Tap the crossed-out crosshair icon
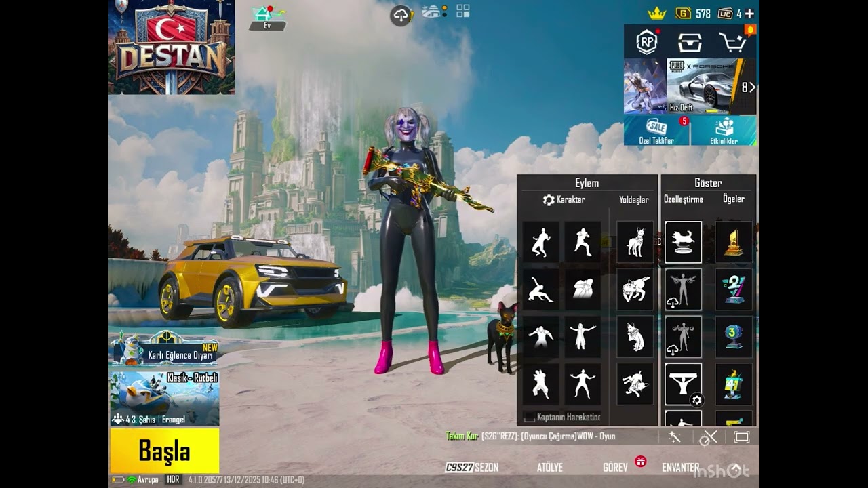 pos(708,438)
